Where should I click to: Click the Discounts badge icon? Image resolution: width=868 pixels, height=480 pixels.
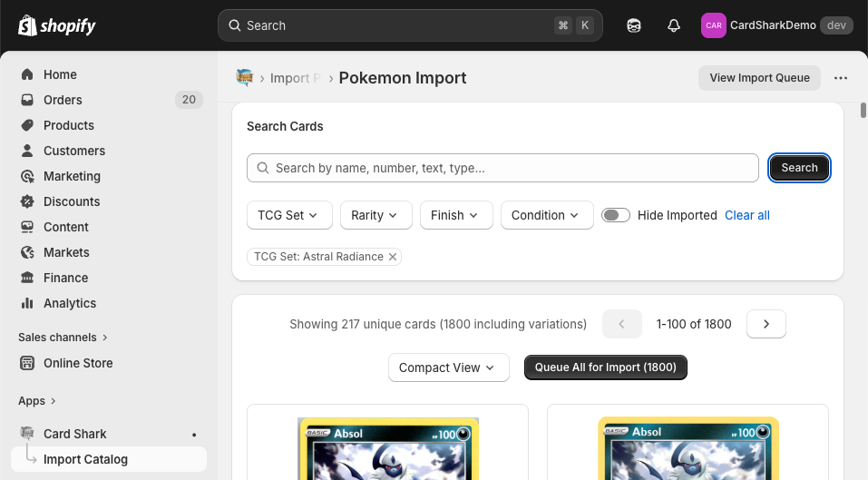[x=27, y=202]
